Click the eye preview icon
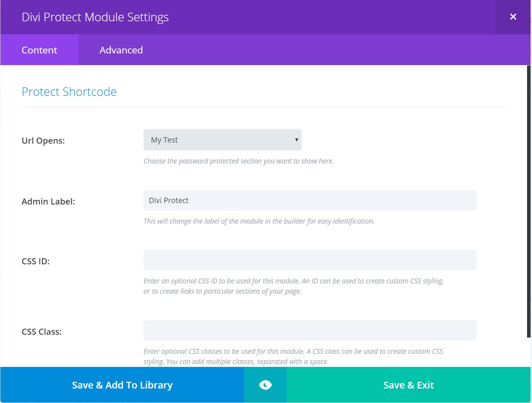 tap(265, 385)
